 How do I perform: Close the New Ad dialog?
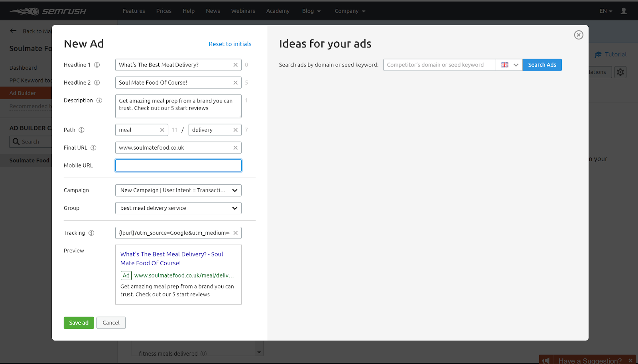point(579,35)
